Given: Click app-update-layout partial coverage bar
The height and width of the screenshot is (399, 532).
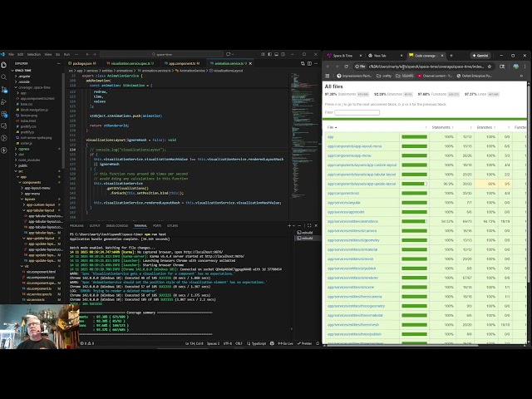Looking at the screenshot, I should (414, 184).
